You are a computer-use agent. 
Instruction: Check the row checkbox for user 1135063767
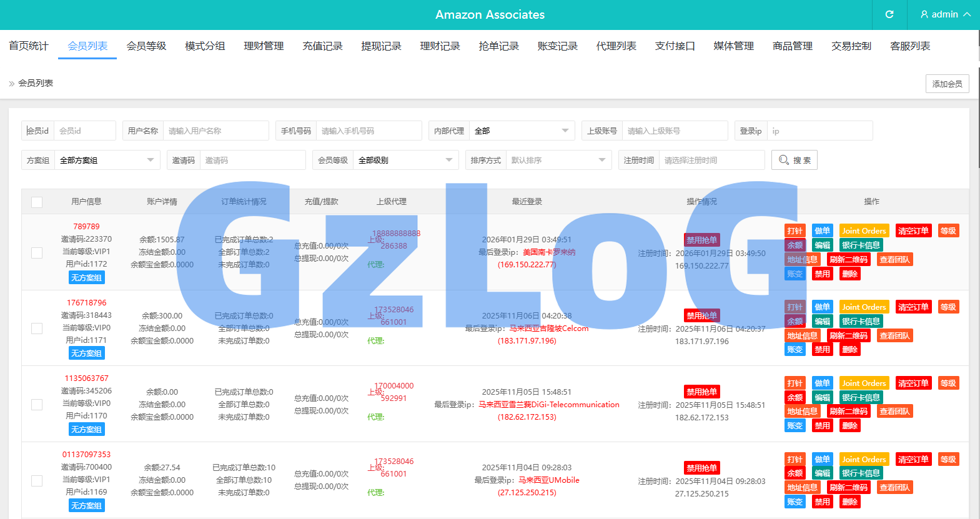(x=37, y=405)
